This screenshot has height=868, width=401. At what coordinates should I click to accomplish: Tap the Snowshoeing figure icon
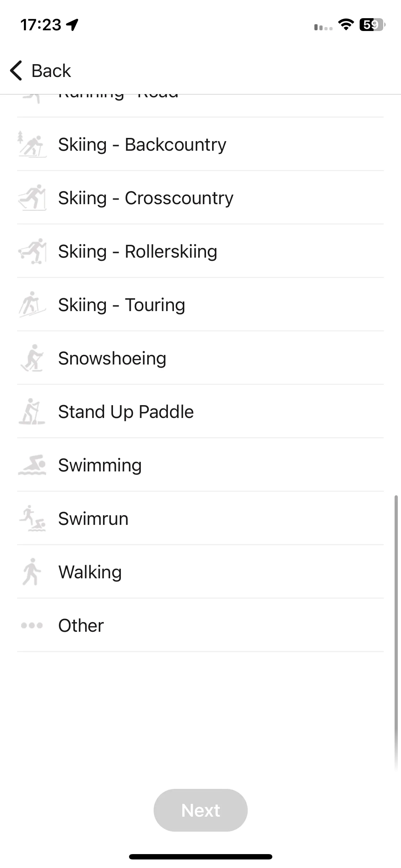[x=32, y=358]
